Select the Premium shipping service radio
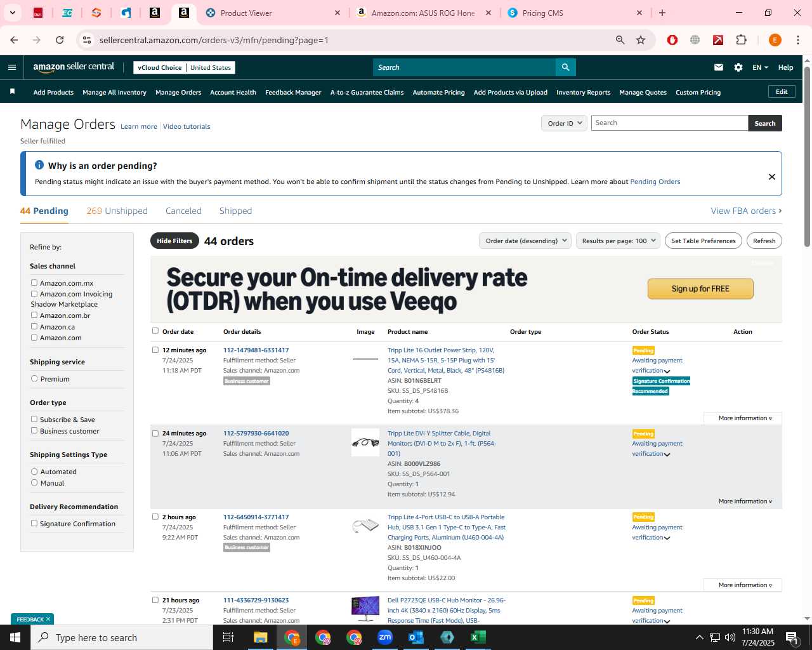Image resolution: width=812 pixels, height=650 pixels. tap(34, 379)
